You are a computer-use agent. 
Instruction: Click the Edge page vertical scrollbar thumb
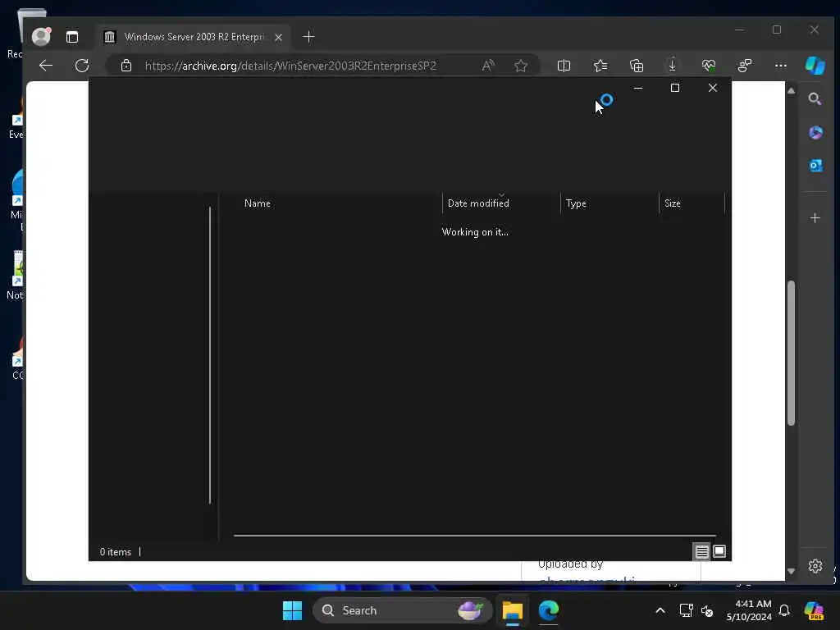point(791,353)
